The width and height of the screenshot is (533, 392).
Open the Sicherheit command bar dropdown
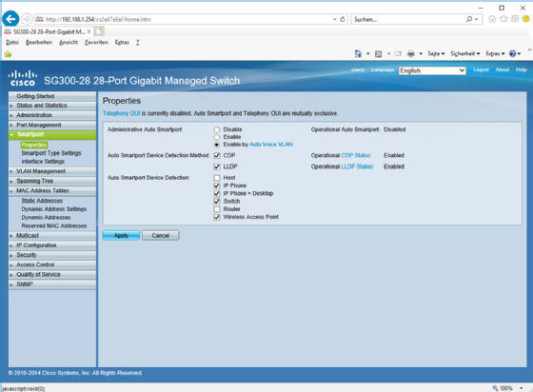point(465,53)
